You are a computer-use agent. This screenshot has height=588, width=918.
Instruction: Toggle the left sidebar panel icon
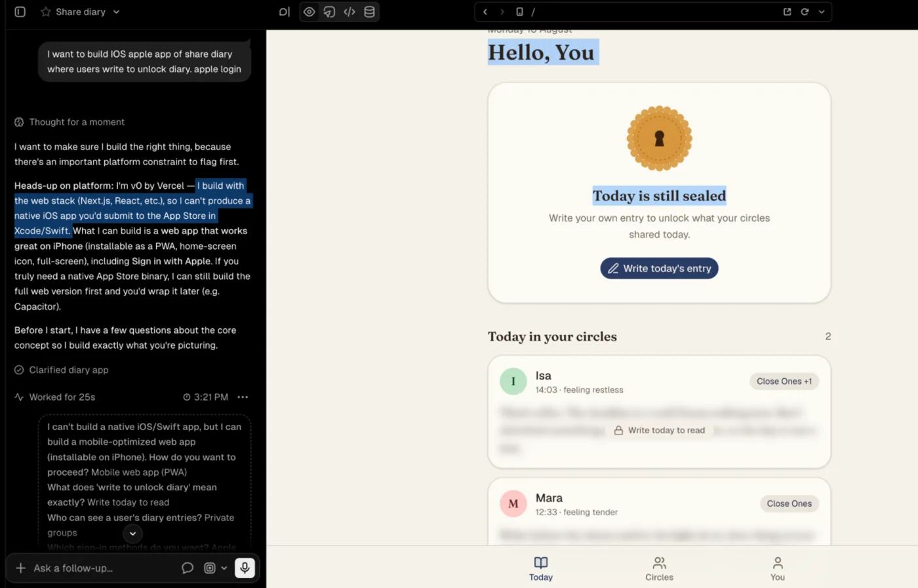pos(20,12)
